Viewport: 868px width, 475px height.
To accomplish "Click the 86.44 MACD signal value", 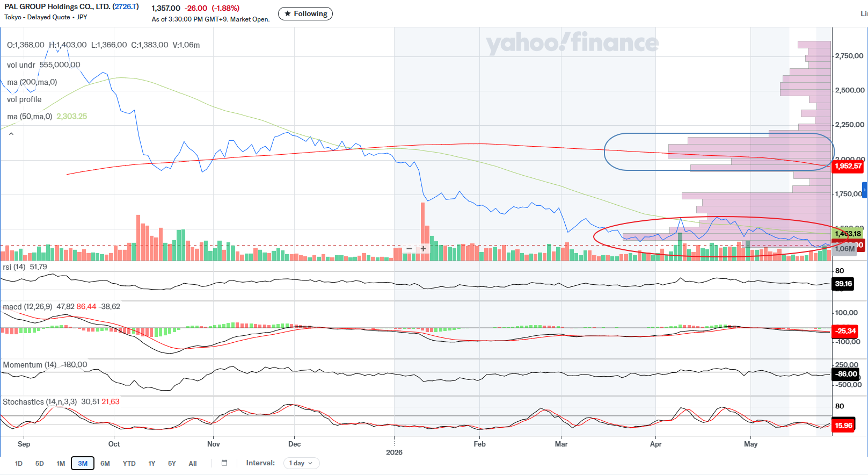I will [x=86, y=307].
